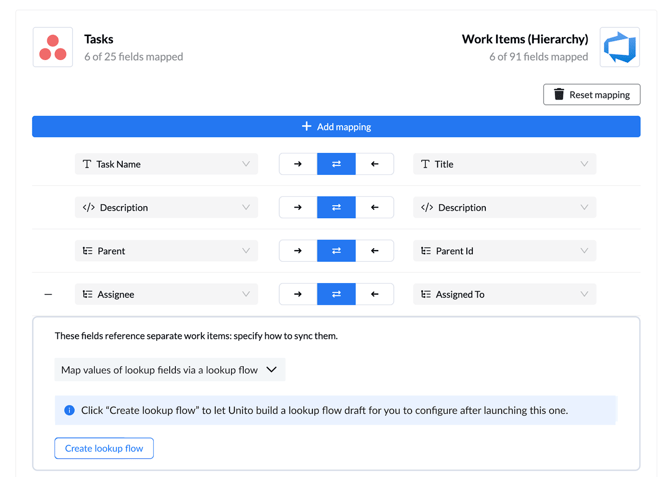Open the Task Name field dropdown

tap(166, 164)
